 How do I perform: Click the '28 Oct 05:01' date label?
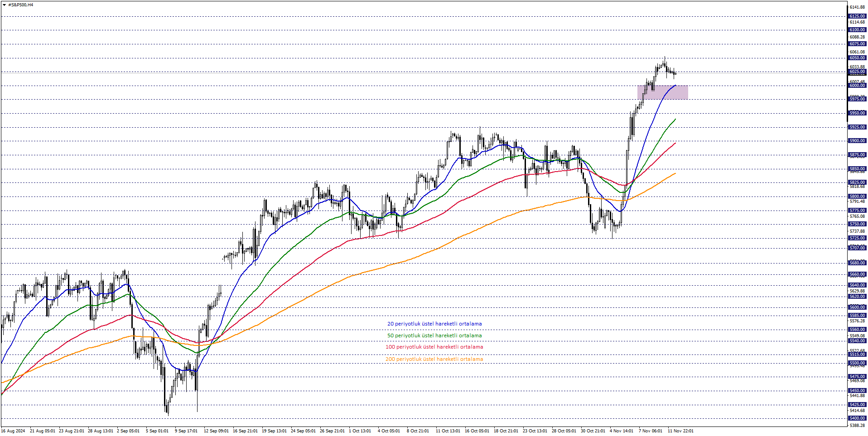[564, 431]
